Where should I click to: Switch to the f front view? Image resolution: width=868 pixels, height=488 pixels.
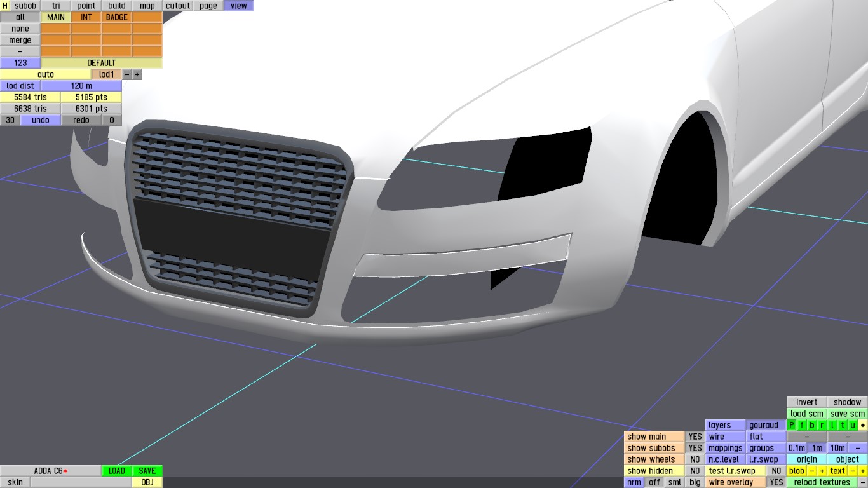pyautogui.click(x=802, y=425)
